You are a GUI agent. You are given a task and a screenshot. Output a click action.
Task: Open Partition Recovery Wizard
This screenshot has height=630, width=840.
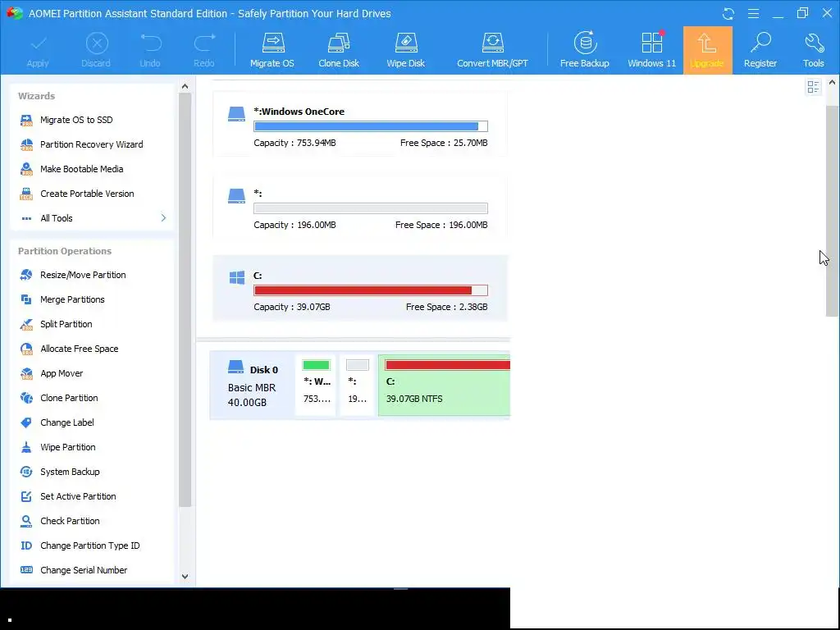click(92, 144)
